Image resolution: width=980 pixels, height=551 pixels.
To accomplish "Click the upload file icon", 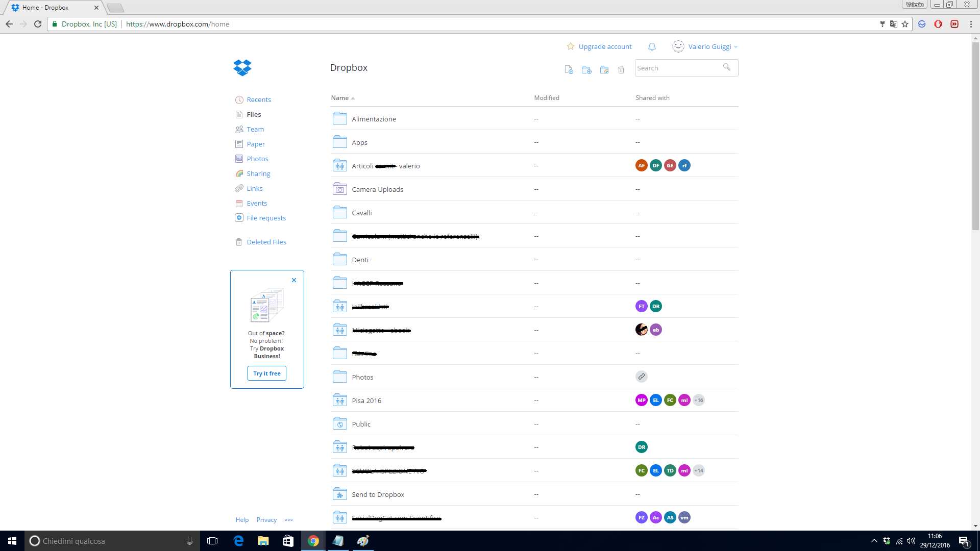I will click(x=569, y=69).
